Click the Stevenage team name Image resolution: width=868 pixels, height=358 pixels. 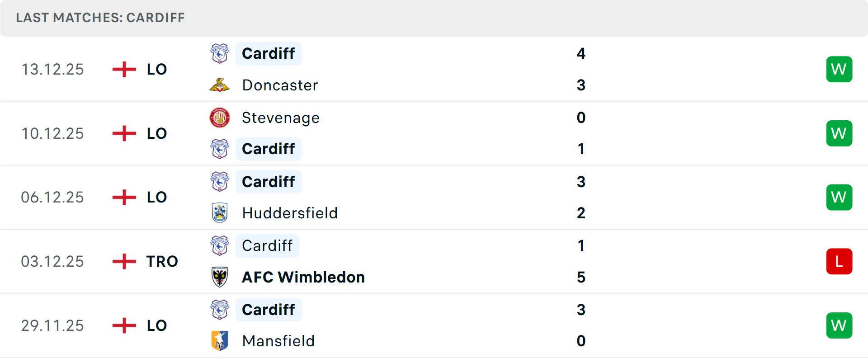[280, 118]
